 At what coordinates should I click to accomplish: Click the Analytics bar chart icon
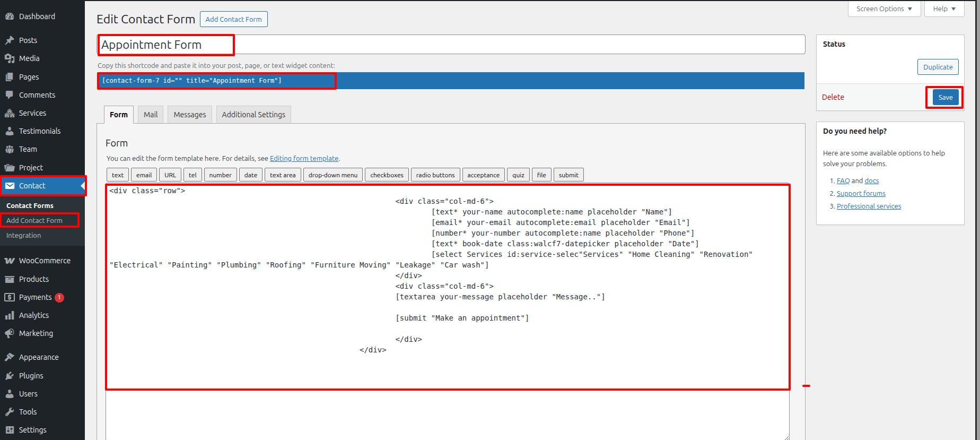[10, 315]
